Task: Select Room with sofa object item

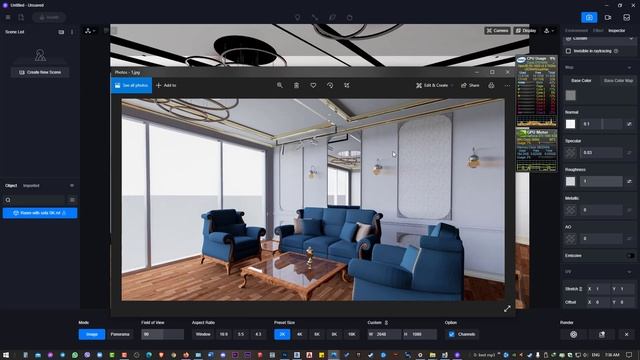Action: pos(40,213)
